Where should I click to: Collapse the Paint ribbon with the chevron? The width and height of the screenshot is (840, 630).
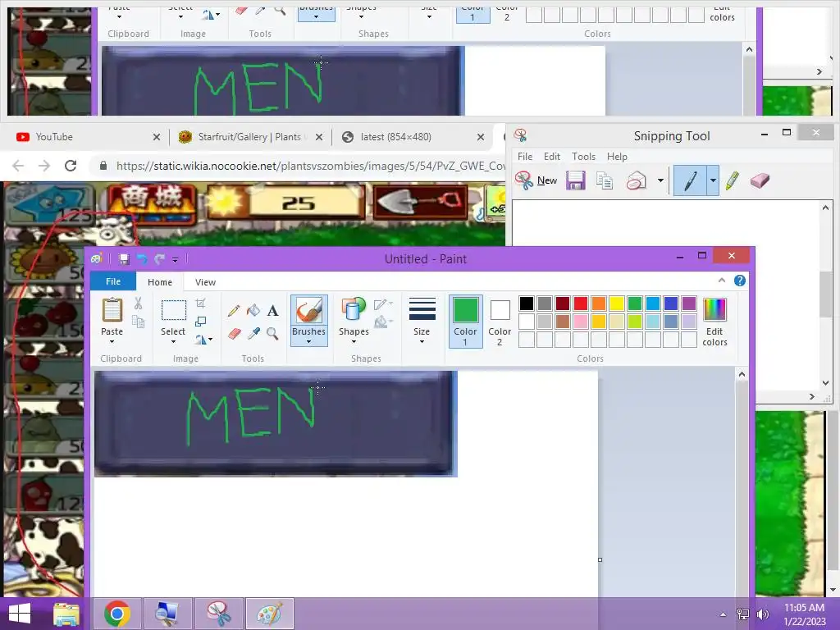pos(722,281)
